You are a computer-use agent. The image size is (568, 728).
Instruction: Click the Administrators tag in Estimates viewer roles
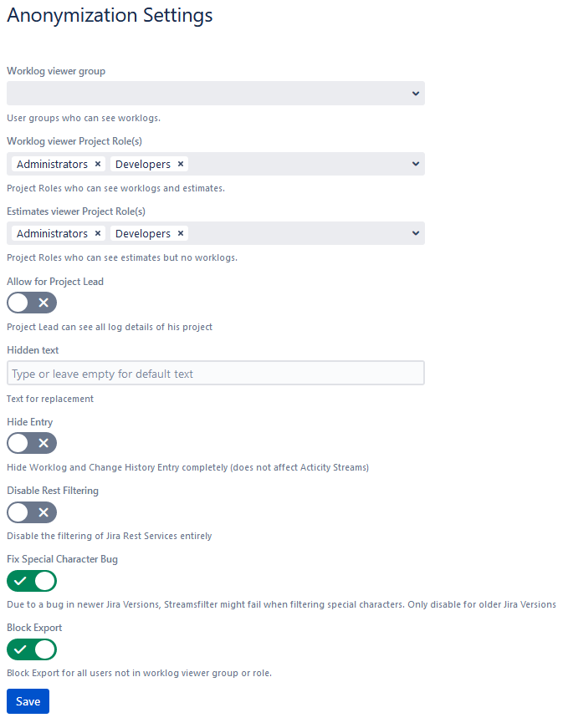pyautogui.click(x=52, y=233)
